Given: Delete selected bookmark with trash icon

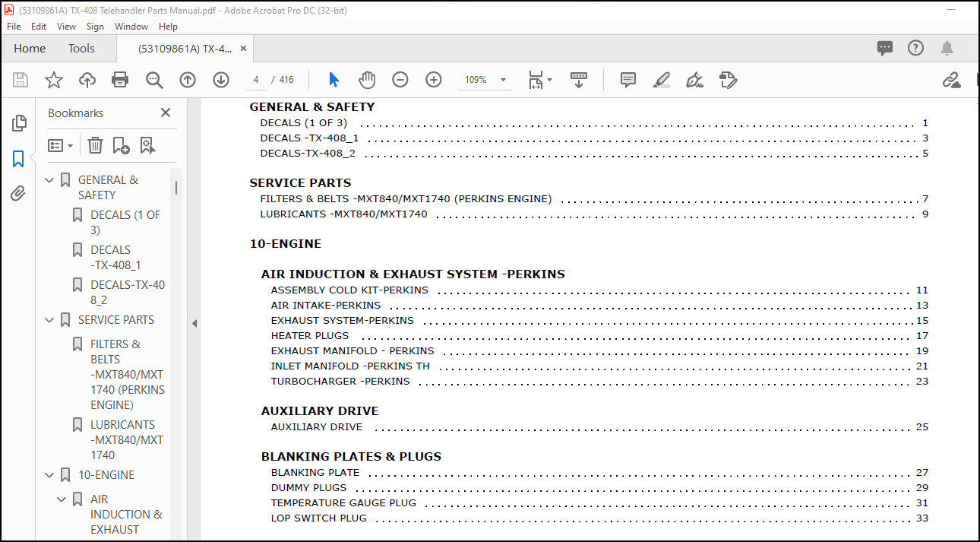Looking at the screenshot, I should pos(95,145).
